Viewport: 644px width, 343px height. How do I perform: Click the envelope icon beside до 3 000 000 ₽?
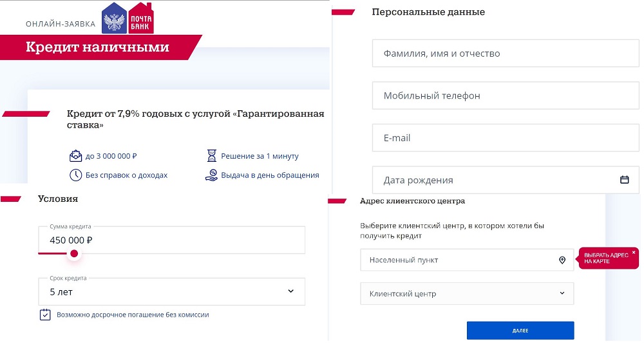tap(75, 156)
